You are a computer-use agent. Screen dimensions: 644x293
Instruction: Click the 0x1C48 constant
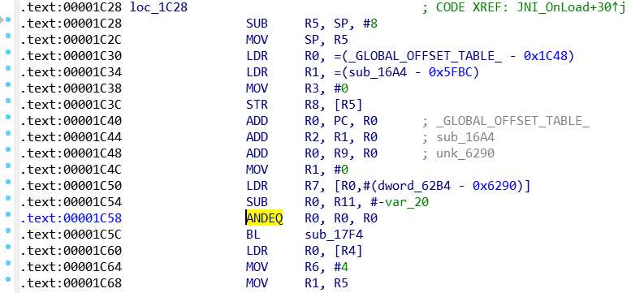pos(545,56)
